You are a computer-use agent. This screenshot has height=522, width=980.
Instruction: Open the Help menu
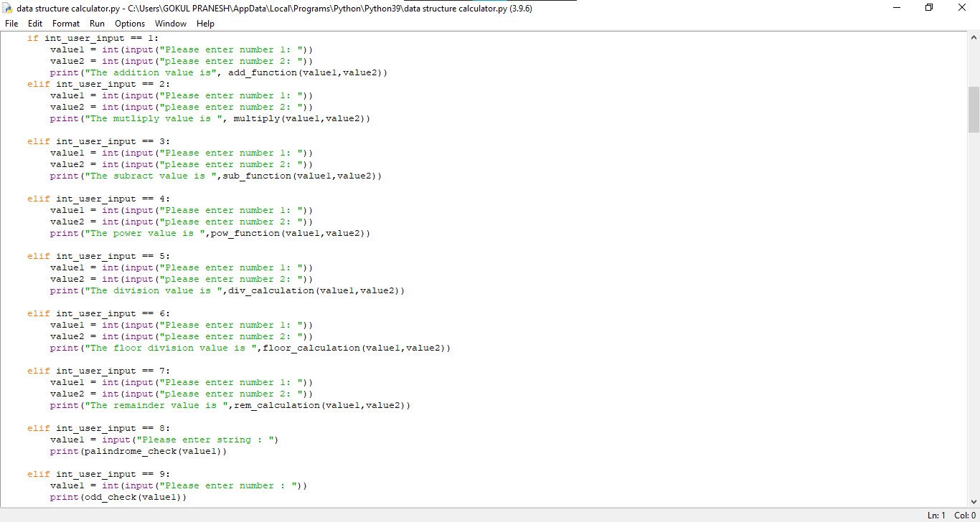[x=205, y=24]
